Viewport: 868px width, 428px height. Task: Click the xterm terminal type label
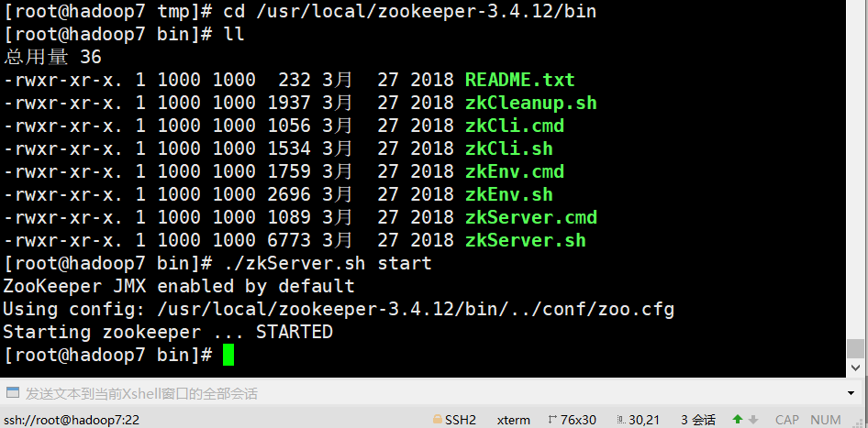coord(513,421)
